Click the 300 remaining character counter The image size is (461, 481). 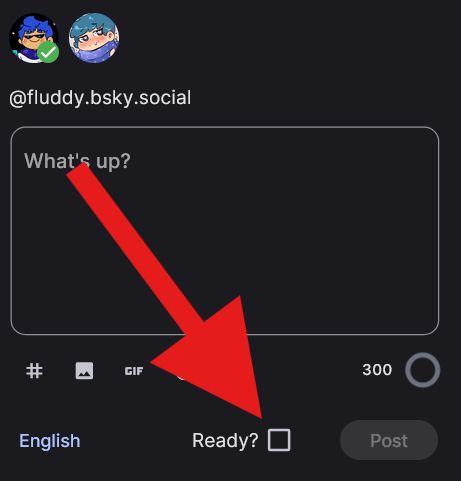pos(377,370)
